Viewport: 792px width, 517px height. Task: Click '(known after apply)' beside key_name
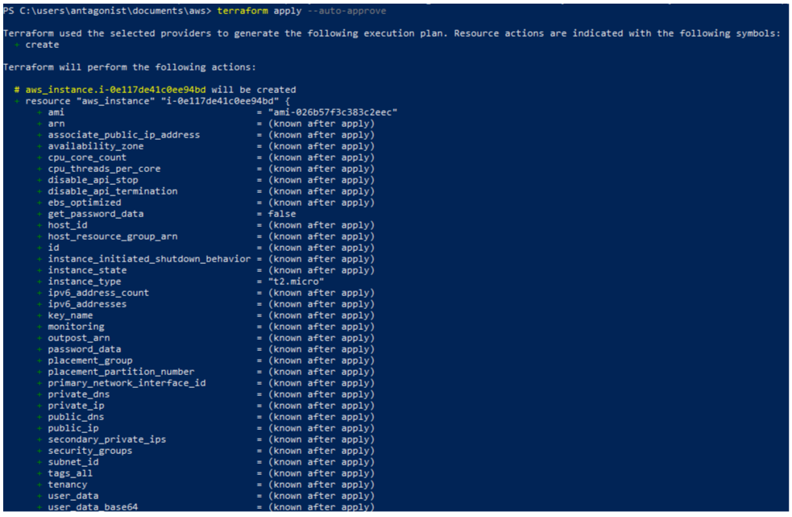(x=322, y=315)
